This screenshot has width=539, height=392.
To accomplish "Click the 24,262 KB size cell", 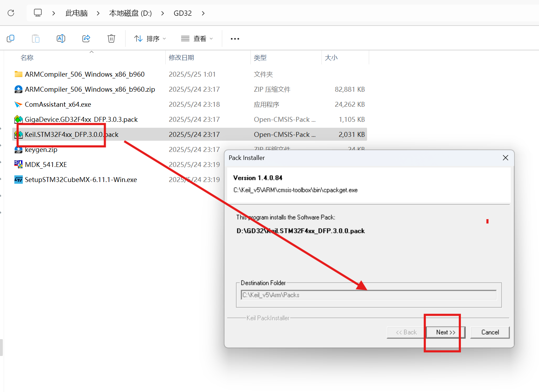I will point(350,104).
